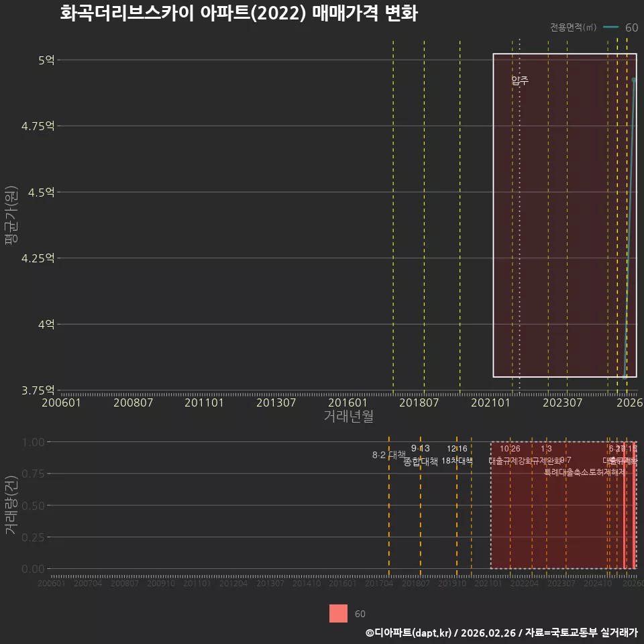The image size is (644, 644).
Task: Click the 12·16 18차대책 policy annotation
Action: coord(457,455)
